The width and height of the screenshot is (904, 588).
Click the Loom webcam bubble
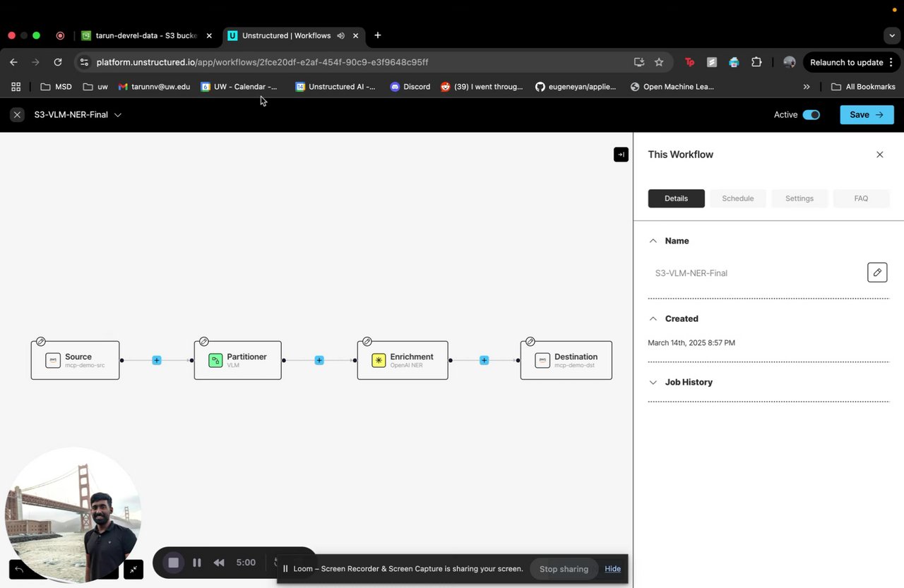(x=73, y=515)
